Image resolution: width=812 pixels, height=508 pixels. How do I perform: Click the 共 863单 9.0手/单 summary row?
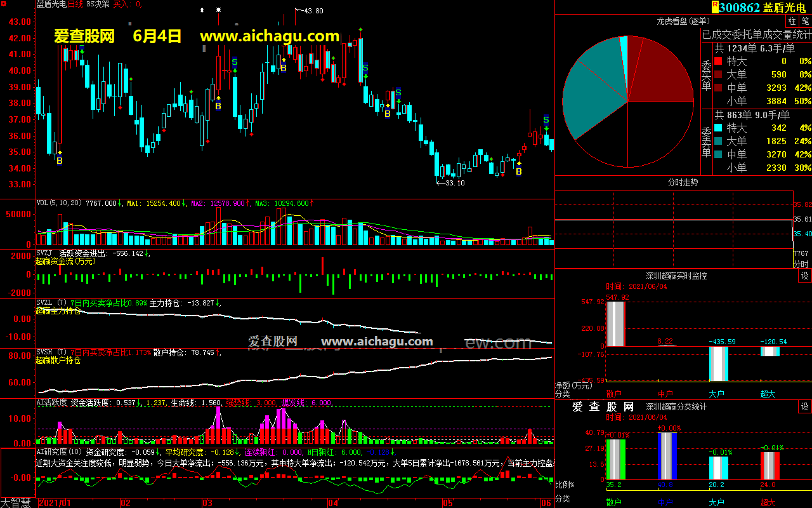752,115
